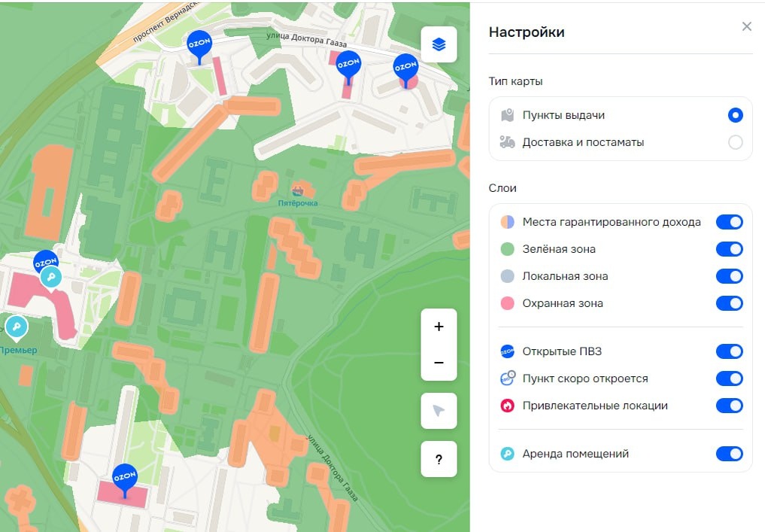This screenshot has height=532, width=765.
Task: Close the Настройки panel
Action: [x=746, y=26]
